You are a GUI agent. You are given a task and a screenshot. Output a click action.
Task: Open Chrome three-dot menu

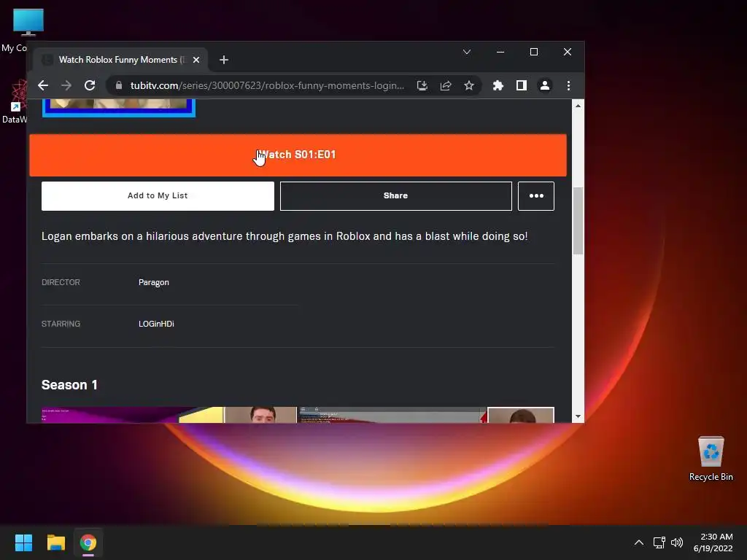pos(568,86)
